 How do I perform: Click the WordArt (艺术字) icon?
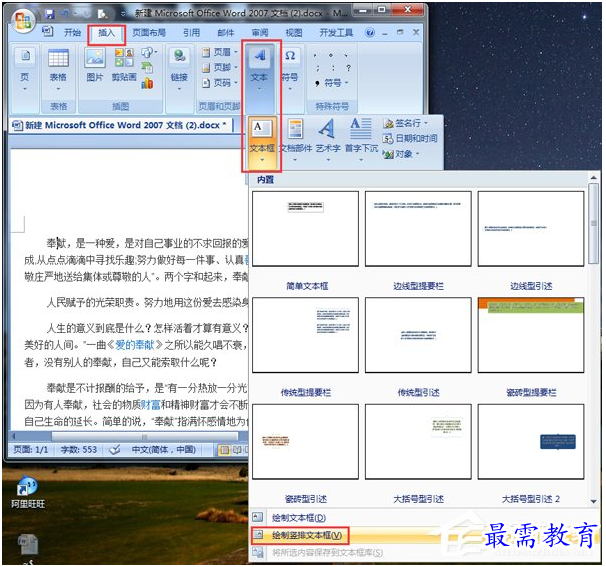click(x=328, y=140)
